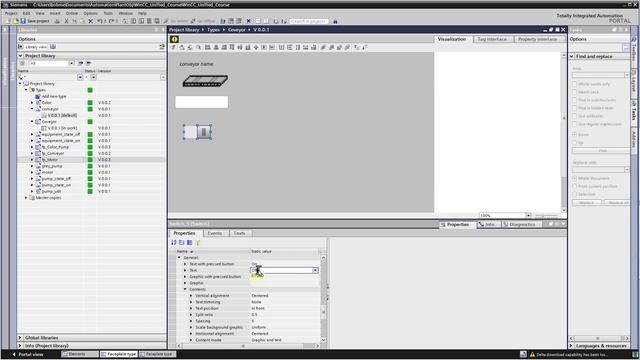Select From current position radio button

click(575, 186)
